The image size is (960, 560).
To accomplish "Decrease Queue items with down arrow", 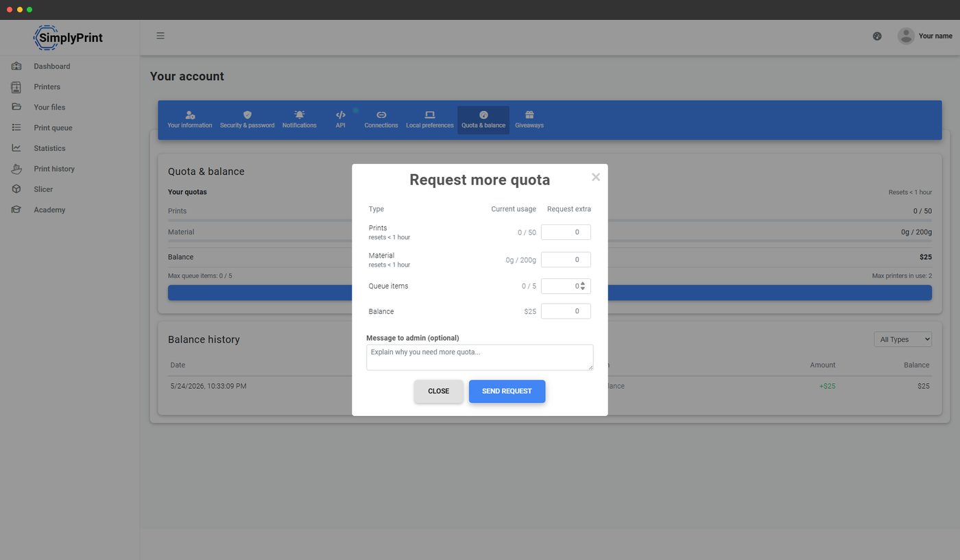I will point(583,289).
